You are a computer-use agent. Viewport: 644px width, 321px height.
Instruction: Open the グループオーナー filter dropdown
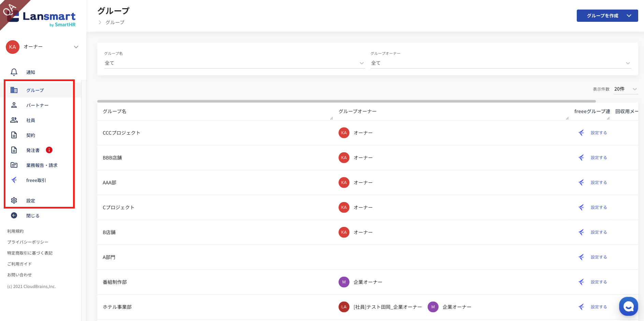click(500, 63)
